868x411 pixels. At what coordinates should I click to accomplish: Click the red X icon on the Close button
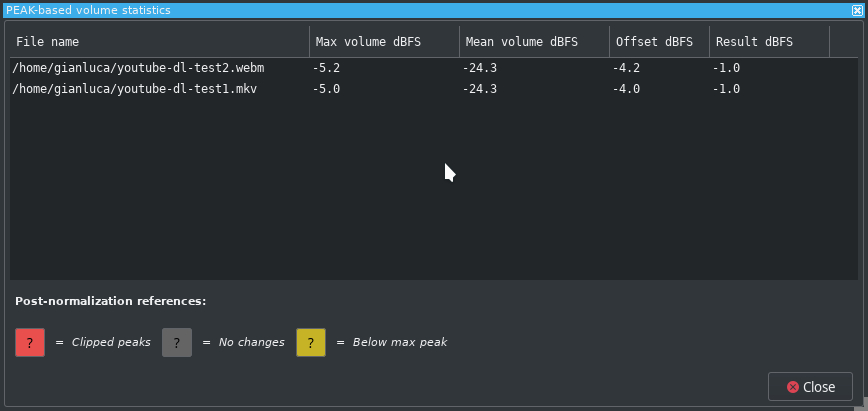[x=793, y=387]
